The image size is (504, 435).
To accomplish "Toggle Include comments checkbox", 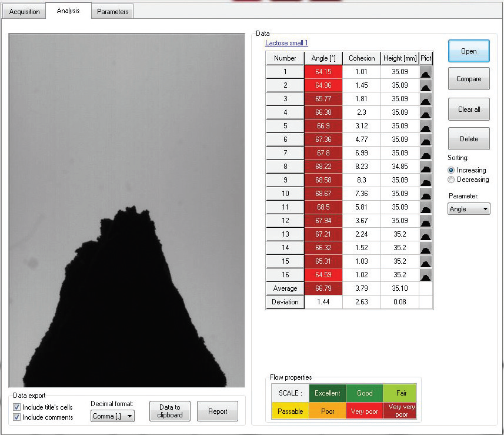I will [16, 417].
